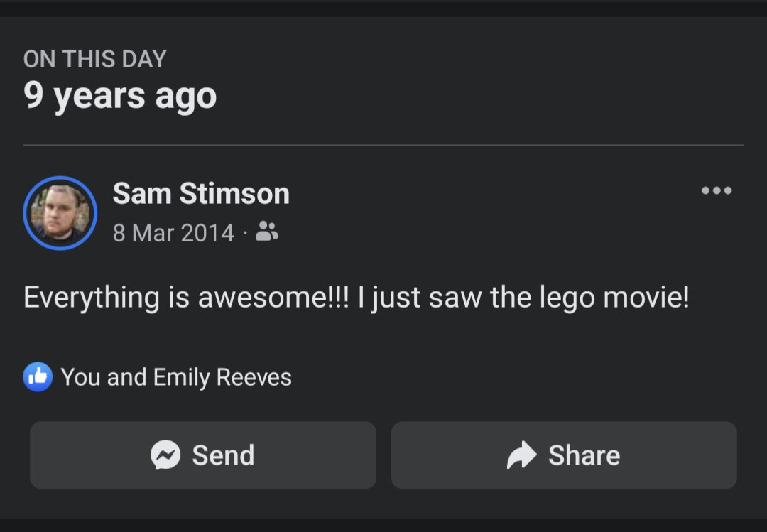
Task: Click the word 'Everything' in the post
Action: pyautogui.click(x=92, y=297)
